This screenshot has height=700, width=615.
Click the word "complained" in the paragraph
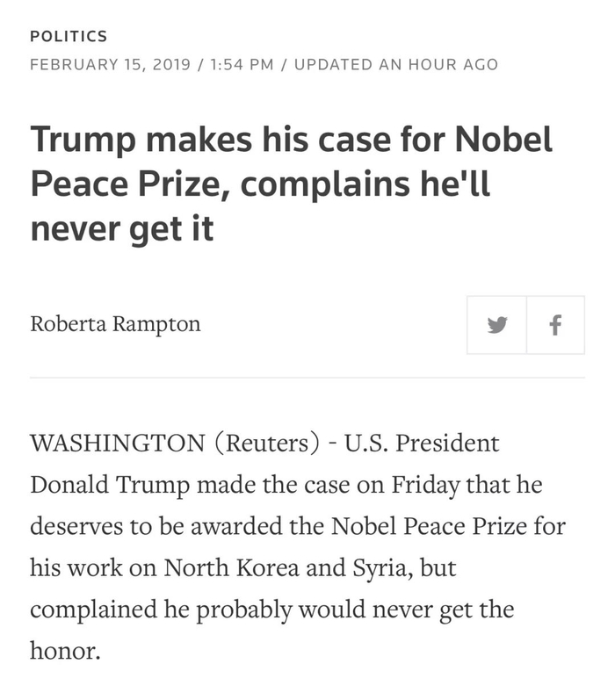tap(98, 610)
